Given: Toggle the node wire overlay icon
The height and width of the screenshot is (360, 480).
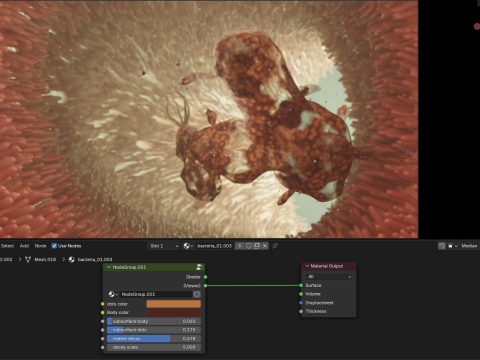Looking at the screenshot, I should [x=442, y=246].
